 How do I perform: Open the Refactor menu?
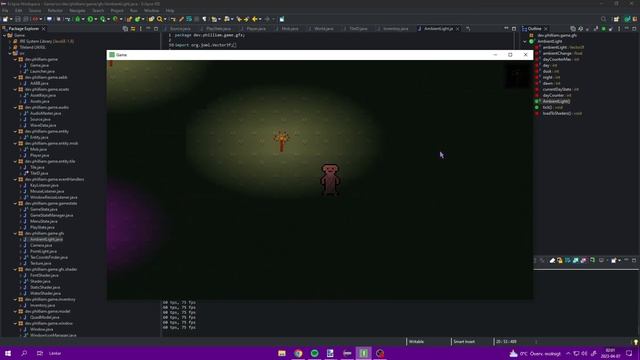click(x=55, y=11)
